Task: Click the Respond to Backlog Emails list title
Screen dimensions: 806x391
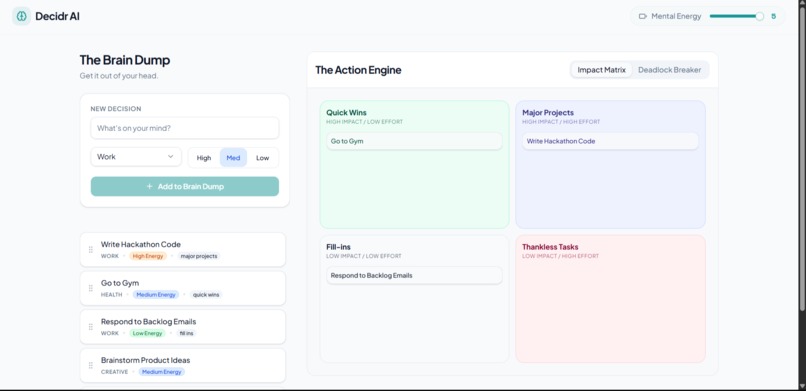Action: coord(149,322)
